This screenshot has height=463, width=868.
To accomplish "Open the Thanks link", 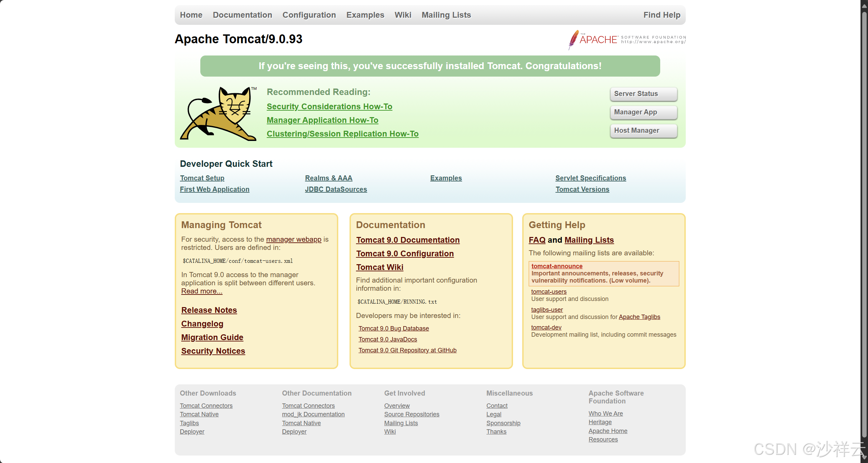I will 496,432.
